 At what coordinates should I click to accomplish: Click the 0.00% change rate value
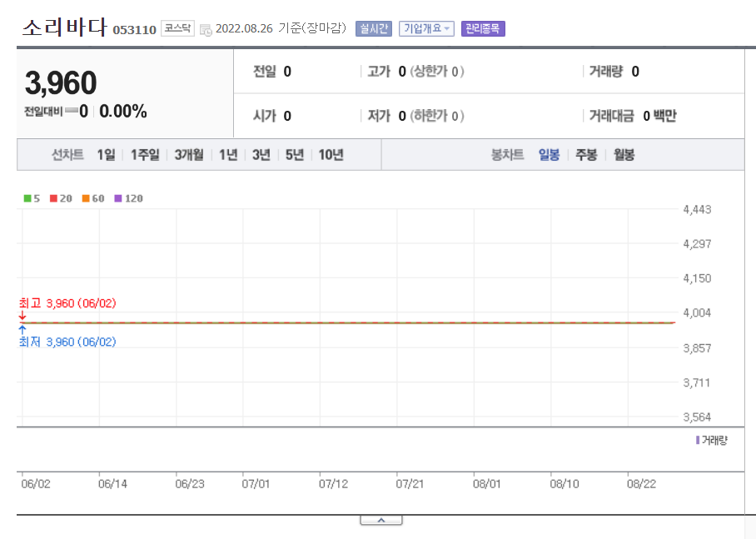point(123,112)
